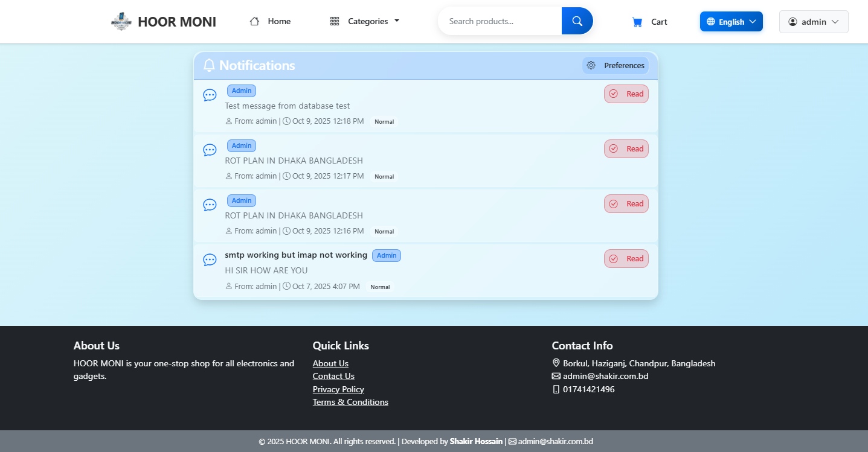This screenshot has height=452, width=868.
Task: Open Cart from the navbar
Action: (649, 22)
